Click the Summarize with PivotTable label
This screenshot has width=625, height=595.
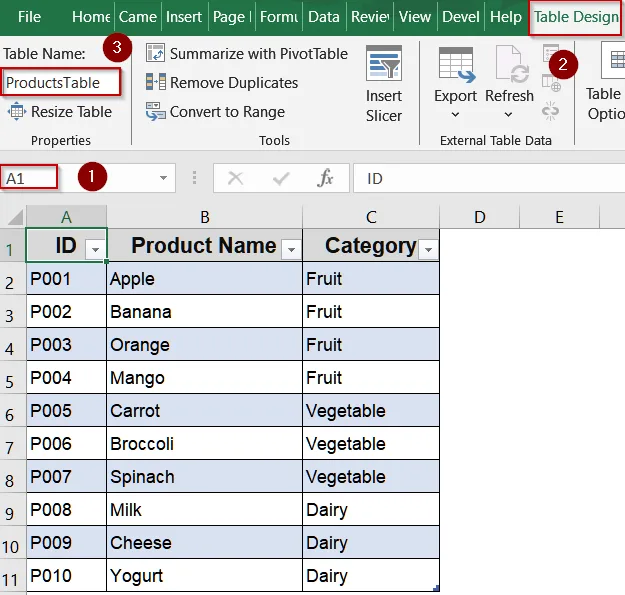259,53
